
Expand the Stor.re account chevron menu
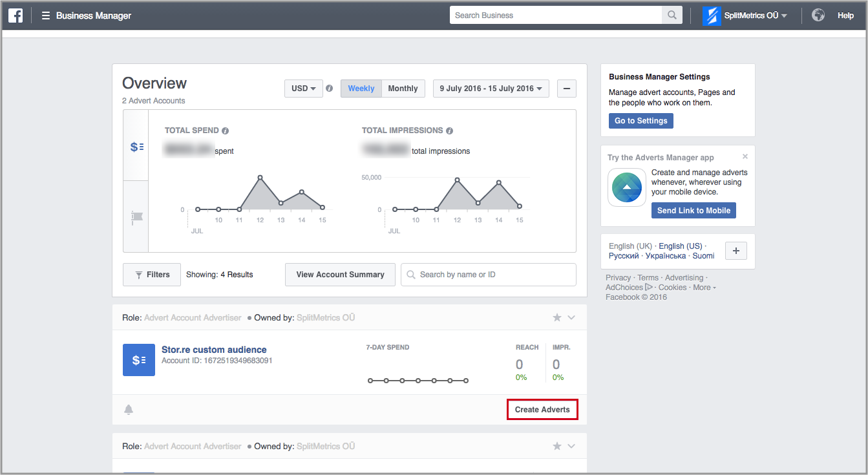click(x=571, y=317)
